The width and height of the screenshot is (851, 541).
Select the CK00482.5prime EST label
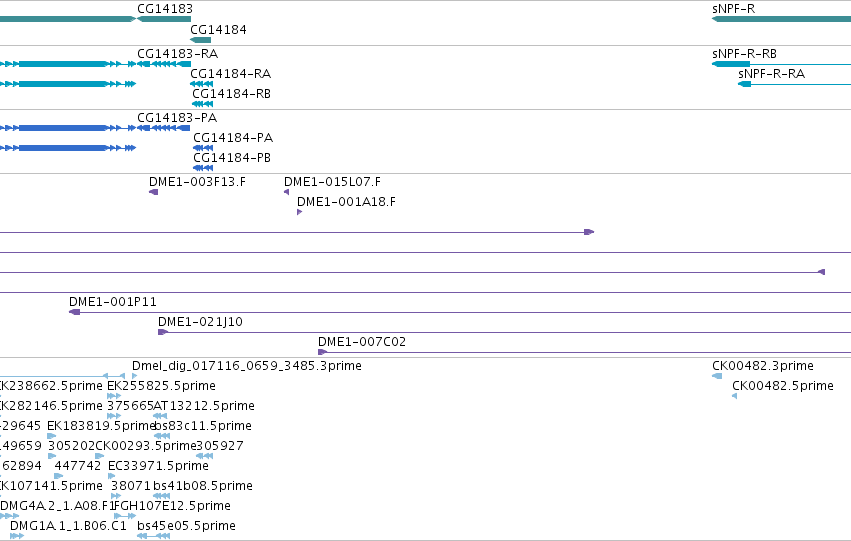coord(783,386)
